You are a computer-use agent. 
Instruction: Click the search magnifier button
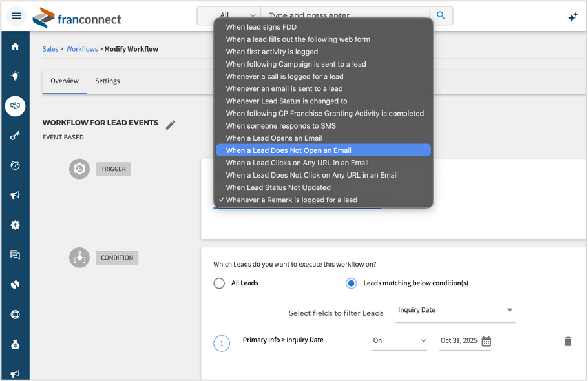click(x=441, y=15)
